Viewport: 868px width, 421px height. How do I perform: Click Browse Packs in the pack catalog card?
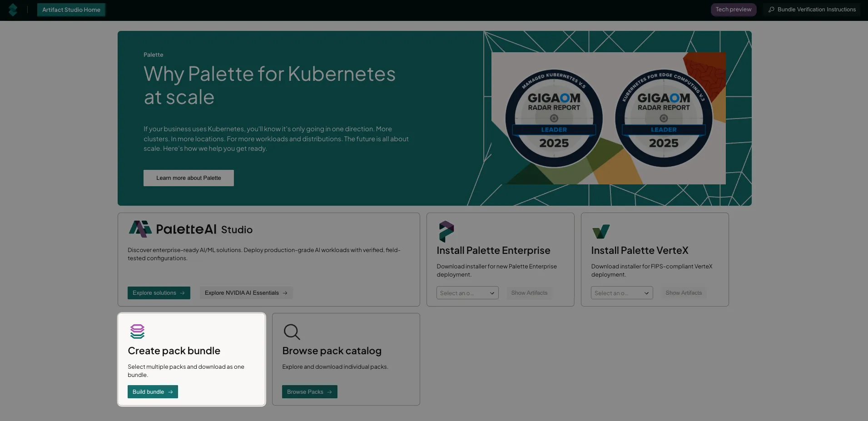309,391
